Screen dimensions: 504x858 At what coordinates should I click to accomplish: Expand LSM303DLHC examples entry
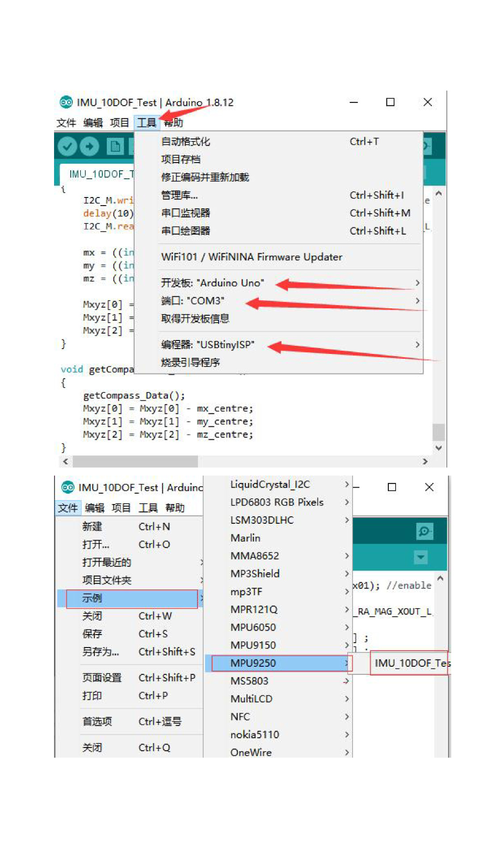[x=278, y=520]
